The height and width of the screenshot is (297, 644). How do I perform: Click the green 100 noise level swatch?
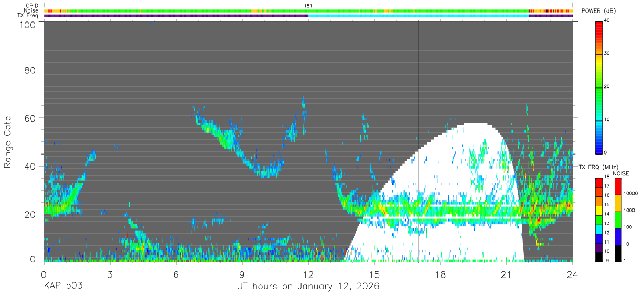click(x=618, y=220)
